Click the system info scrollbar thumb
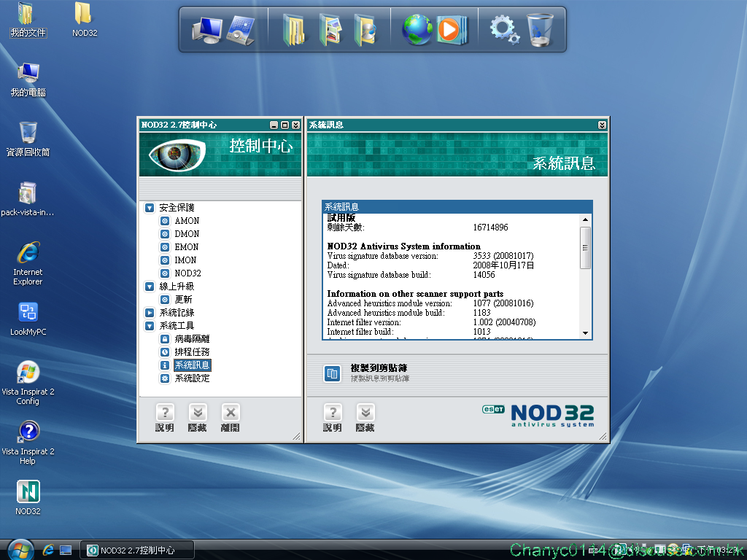 [585, 248]
